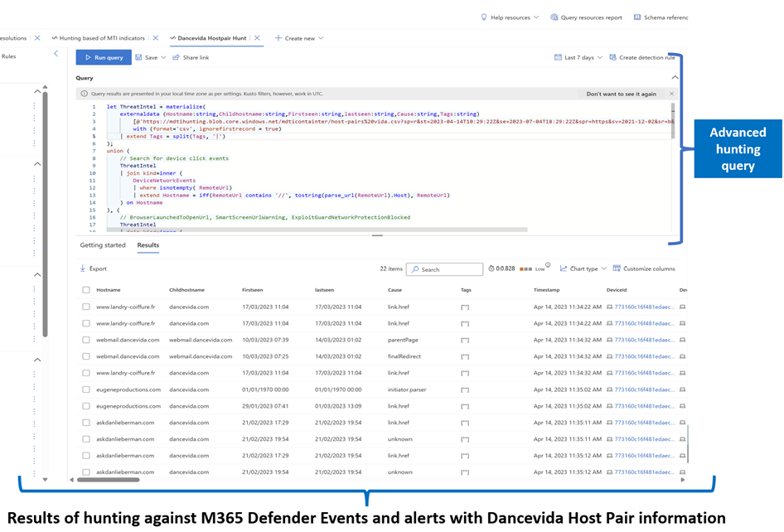The width and height of the screenshot is (784, 532).
Task: Dismiss the time zone info banner
Action: coord(671,94)
